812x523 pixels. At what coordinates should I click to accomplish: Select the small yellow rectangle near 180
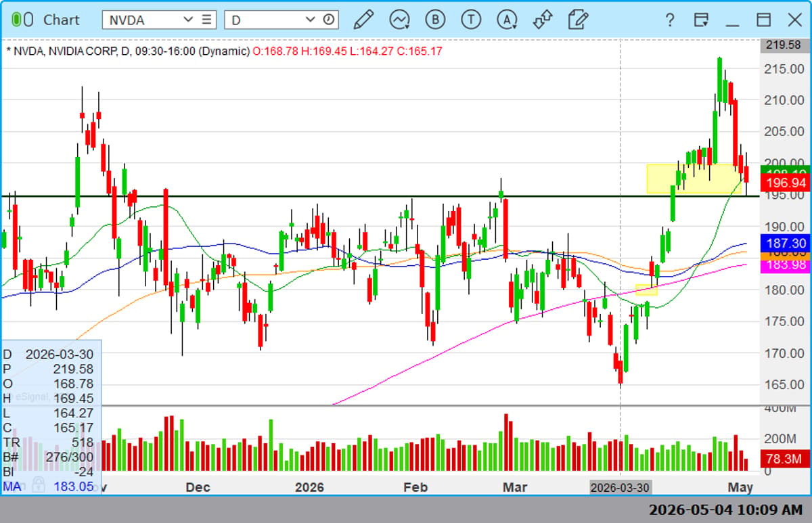pyautogui.click(x=646, y=290)
